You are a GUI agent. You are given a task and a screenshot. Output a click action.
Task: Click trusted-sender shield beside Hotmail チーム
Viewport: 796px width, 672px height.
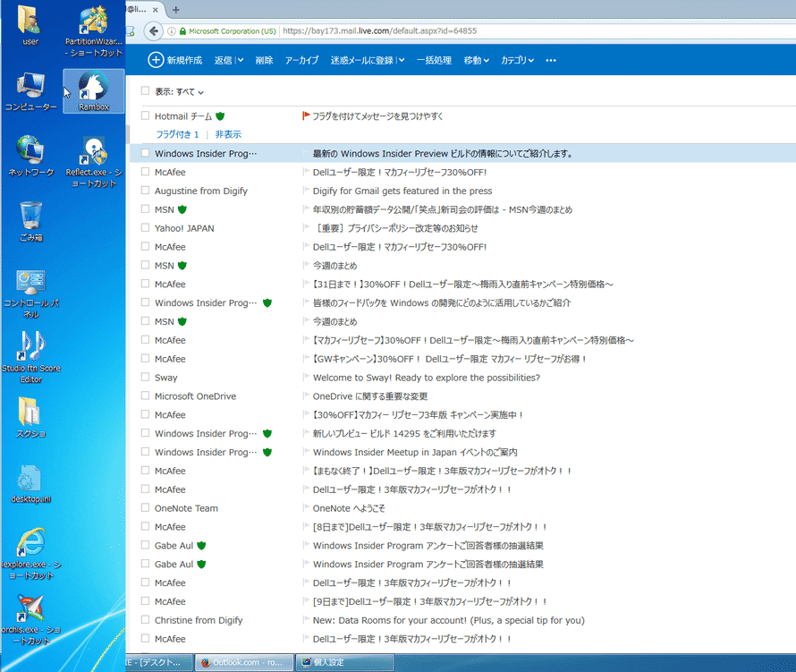220,116
